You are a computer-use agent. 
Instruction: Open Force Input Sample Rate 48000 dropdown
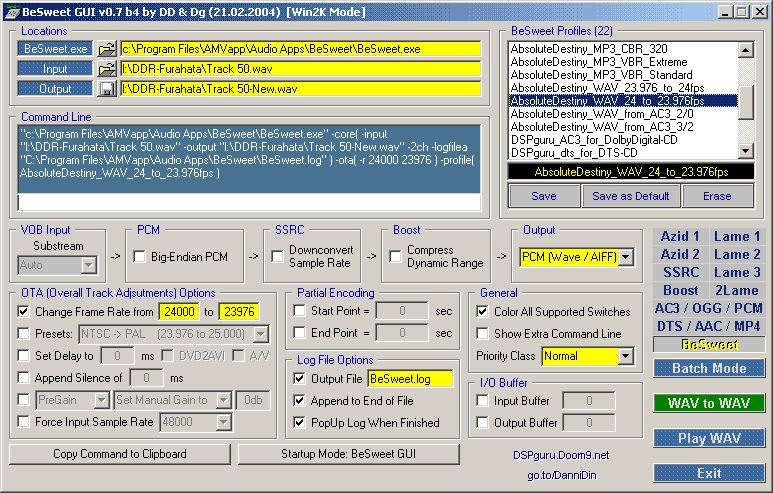click(x=224, y=422)
